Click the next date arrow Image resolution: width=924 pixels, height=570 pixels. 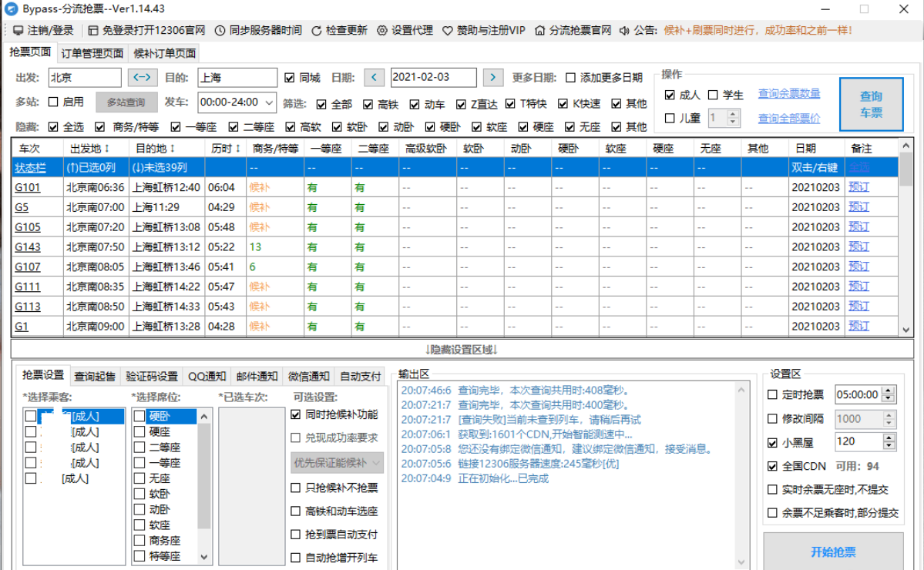[493, 78]
